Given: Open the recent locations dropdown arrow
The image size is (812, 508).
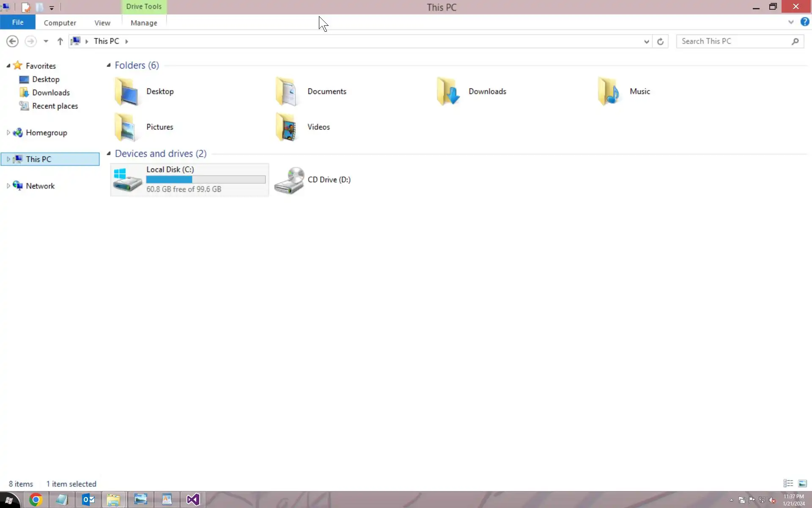Looking at the screenshot, I should (46, 41).
